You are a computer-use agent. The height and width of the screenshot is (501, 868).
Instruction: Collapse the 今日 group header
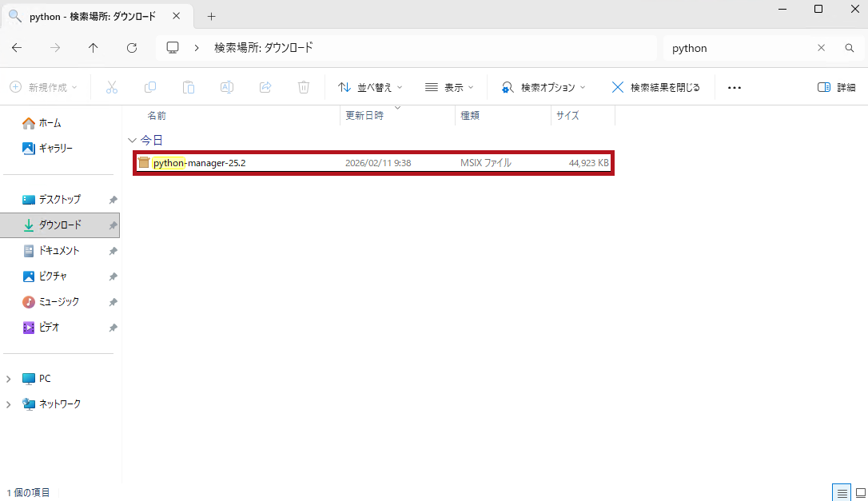(132, 140)
